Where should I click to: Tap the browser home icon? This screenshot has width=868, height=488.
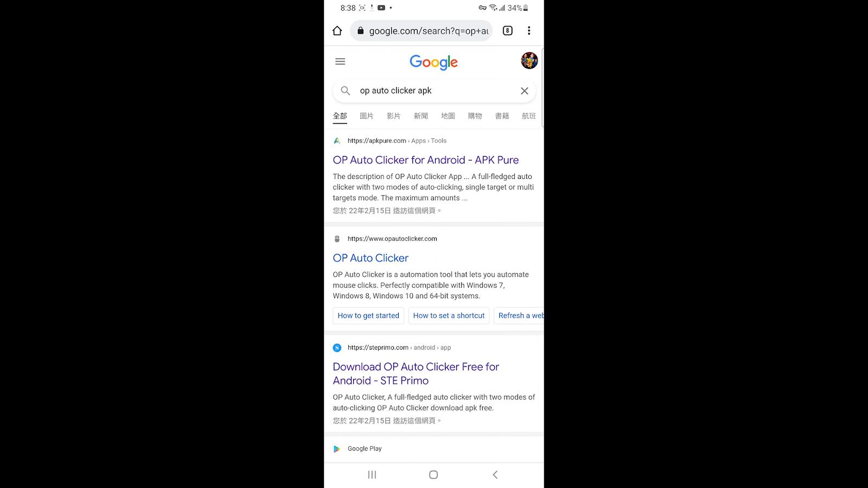click(337, 31)
